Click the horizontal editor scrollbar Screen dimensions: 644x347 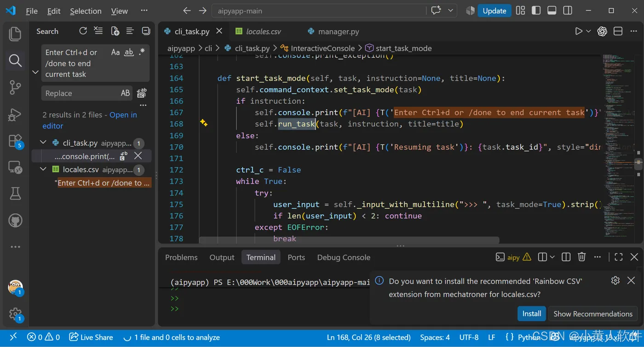(349, 240)
